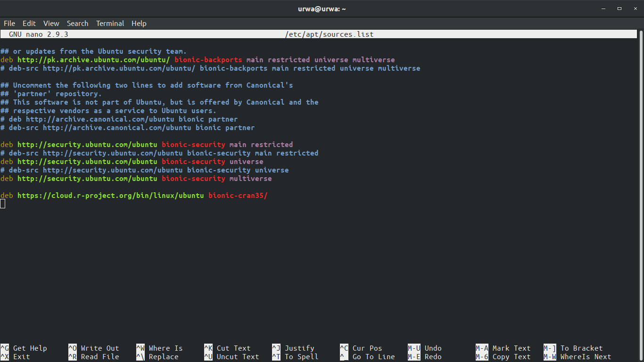Click the Where Is shortcut label

pyautogui.click(x=165, y=348)
